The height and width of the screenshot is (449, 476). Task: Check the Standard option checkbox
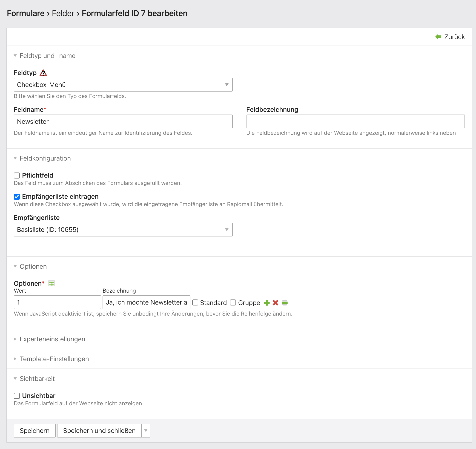195,303
